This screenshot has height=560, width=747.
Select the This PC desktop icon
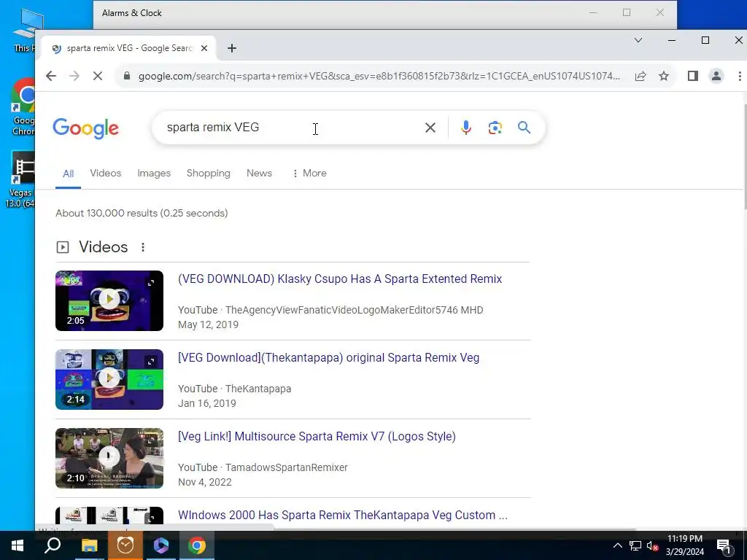pos(25,29)
